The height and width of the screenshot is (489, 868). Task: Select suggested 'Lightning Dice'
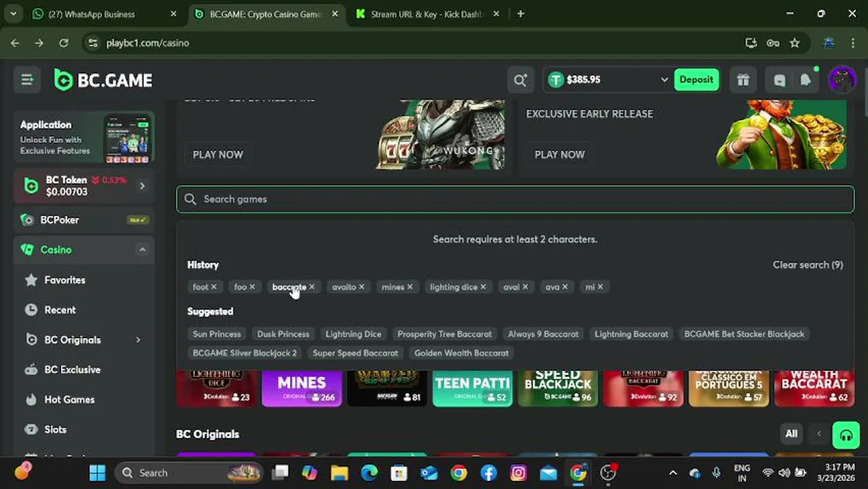[353, 334]
